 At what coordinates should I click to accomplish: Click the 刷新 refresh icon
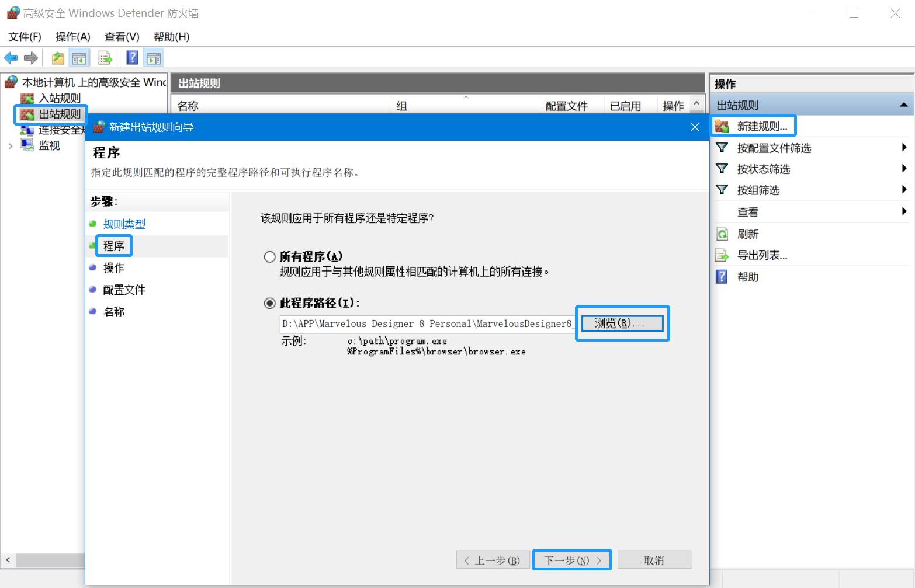pyautogui.click(x=722, y=234)
